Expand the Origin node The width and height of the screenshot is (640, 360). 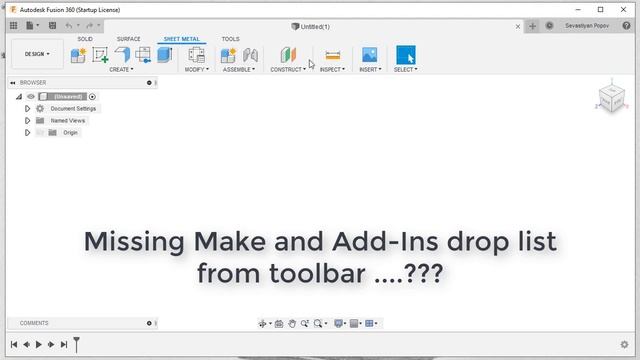[27, 133]
